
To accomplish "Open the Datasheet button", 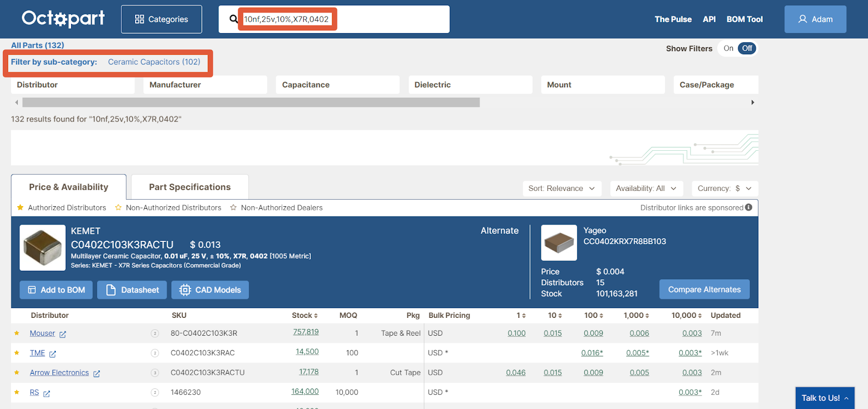I will pos(132,290).
